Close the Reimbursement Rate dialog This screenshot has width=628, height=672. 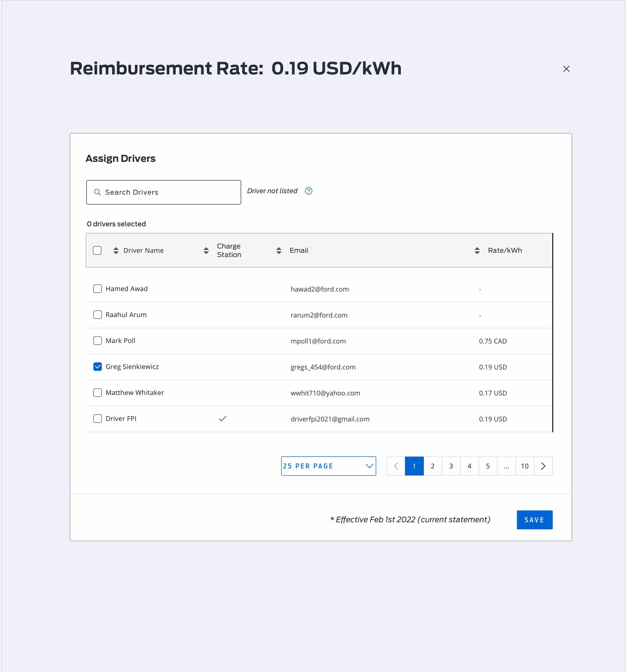click(566, 69)
